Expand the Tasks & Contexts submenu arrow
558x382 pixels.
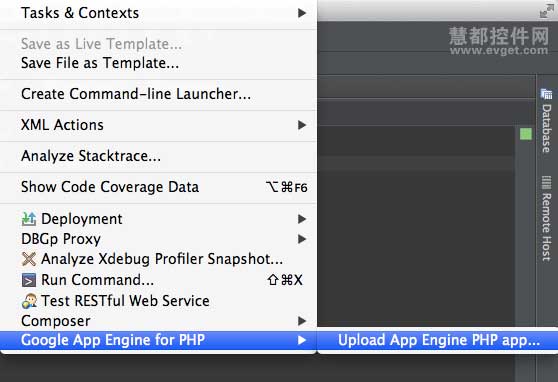(302, 13)
